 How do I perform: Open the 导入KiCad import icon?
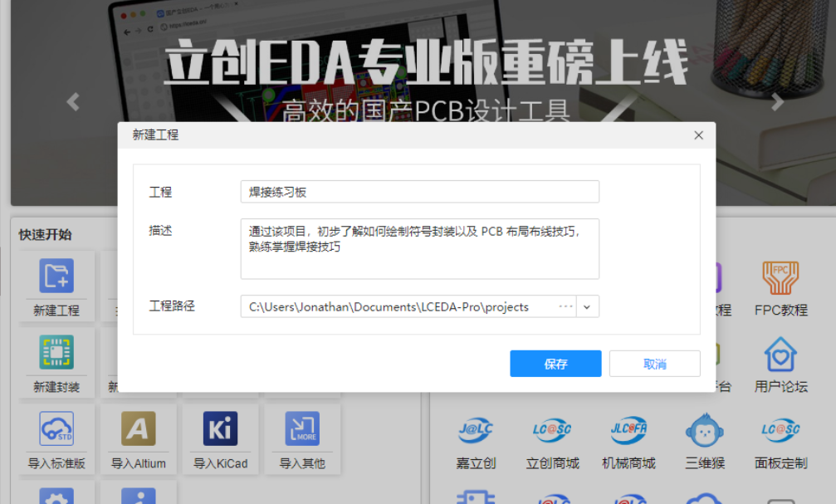[220, 428]
